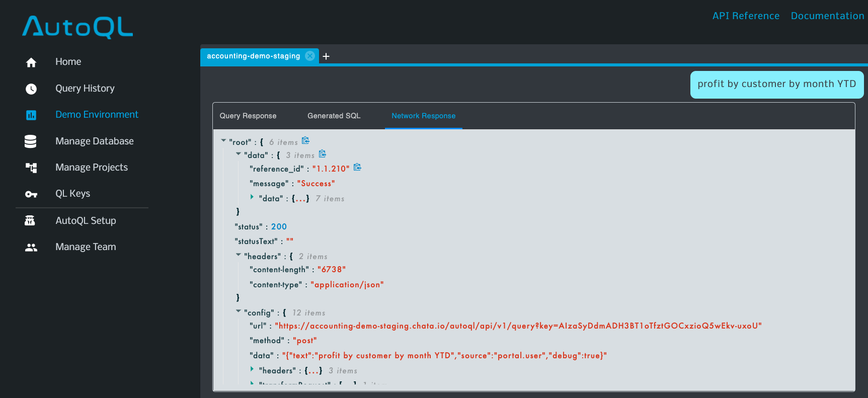The width and height of the screenshot is (868, 398).
Task: Click the Manage Database cylinder icon
Action: click(30, 141)
